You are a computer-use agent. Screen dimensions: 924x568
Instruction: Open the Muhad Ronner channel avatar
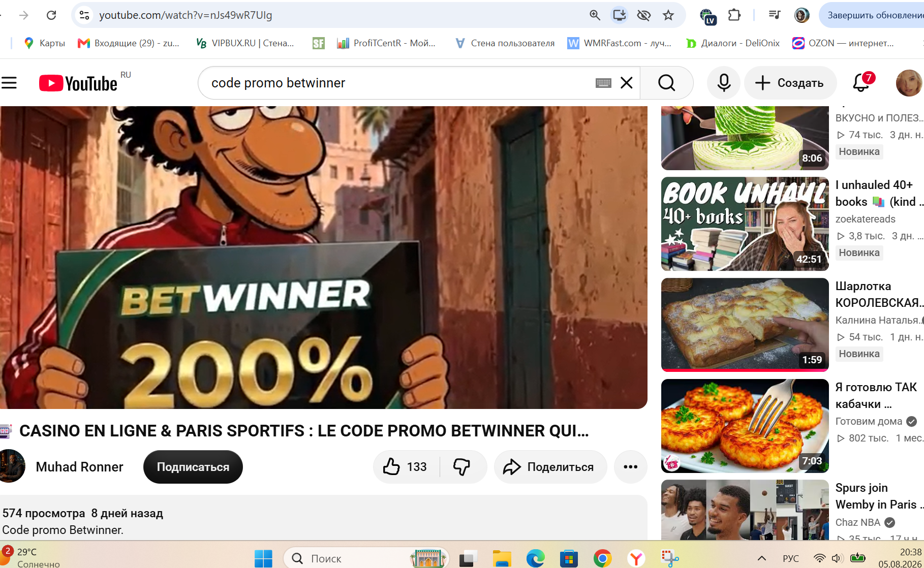point(11,466)
